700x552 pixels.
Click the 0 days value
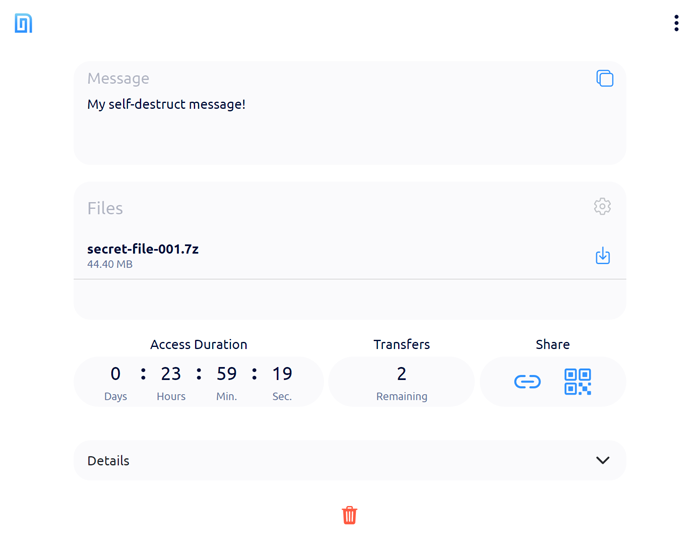pyautogui.click(x=116, y=374)
